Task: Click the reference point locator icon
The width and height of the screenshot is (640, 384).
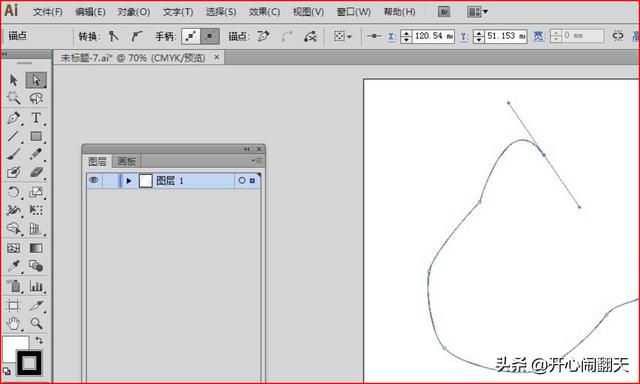Action: tap(373, 36)
